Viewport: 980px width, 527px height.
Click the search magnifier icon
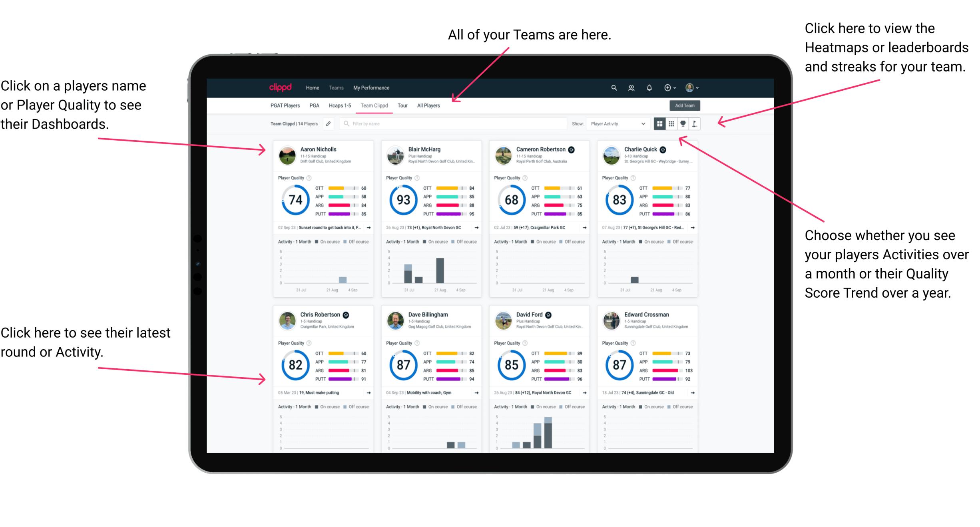(613, 87)
